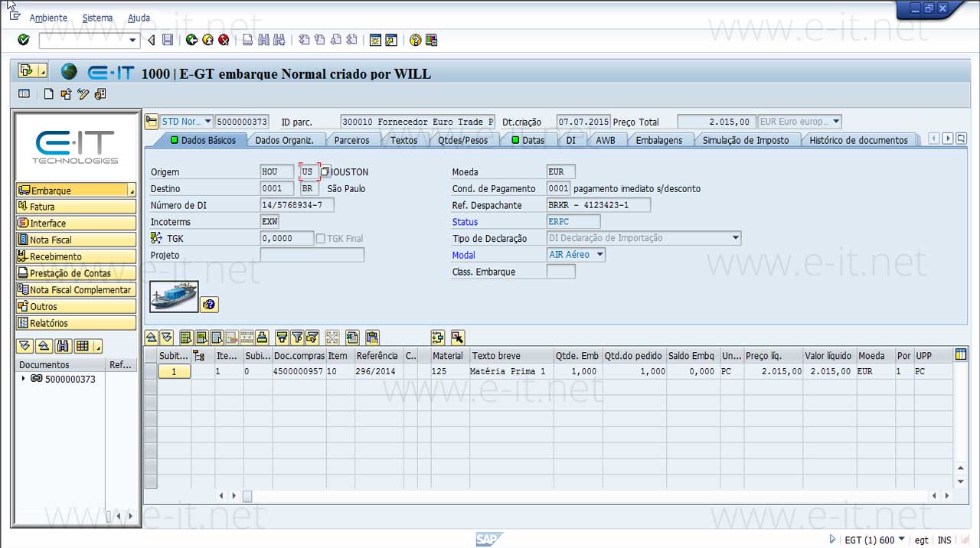Click the Find binoculars icon in the top toolbar
Screen dimensions: 980x548
coord(263,40)
